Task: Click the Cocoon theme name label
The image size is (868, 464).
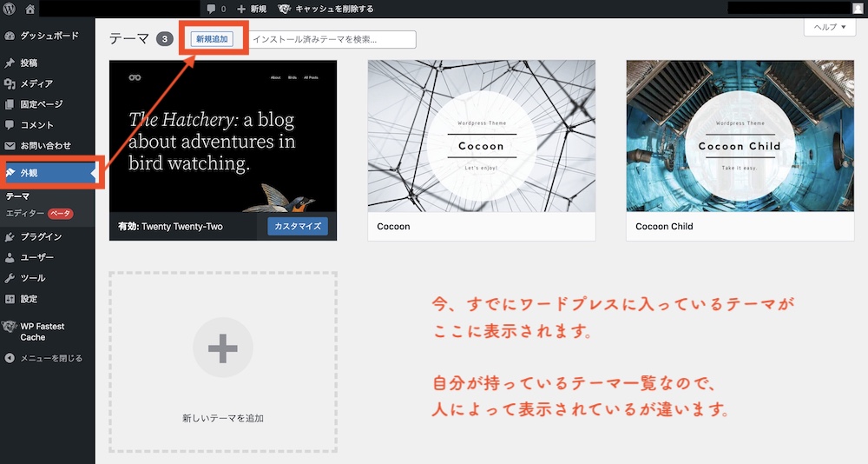Action: [393, 226]
